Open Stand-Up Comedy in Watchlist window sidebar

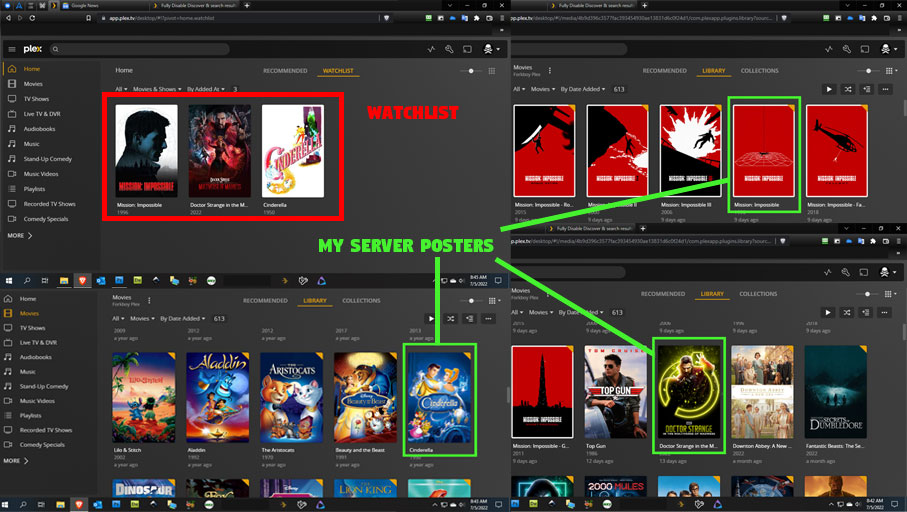coord(47,159)
